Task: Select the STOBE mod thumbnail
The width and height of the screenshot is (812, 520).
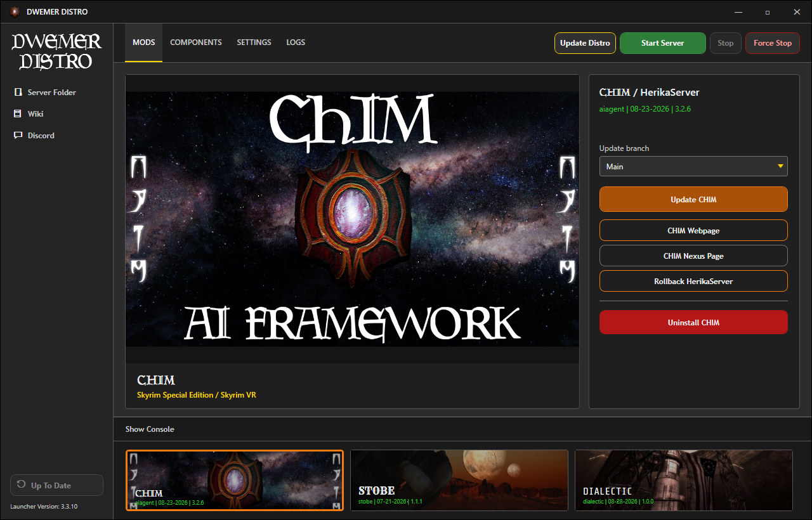Action: pos(459,480)
